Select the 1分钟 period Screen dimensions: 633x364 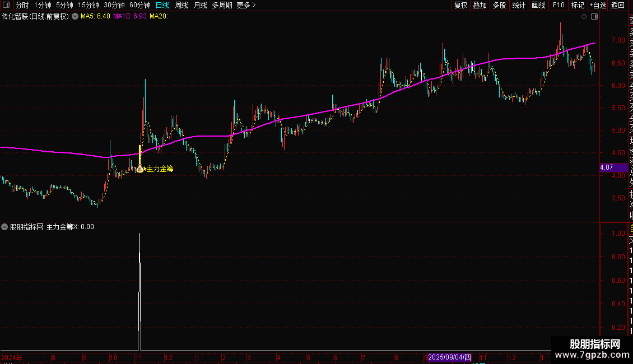43,5
